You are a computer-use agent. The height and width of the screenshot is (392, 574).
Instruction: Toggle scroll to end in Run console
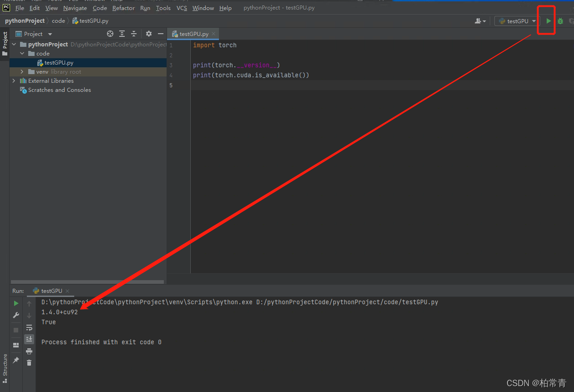tap(29, 339)
